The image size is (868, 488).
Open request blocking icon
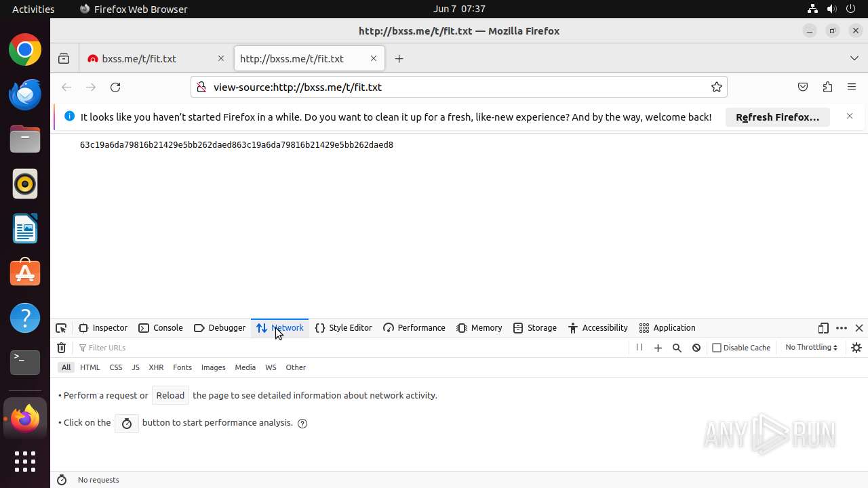tap(696, 348)
